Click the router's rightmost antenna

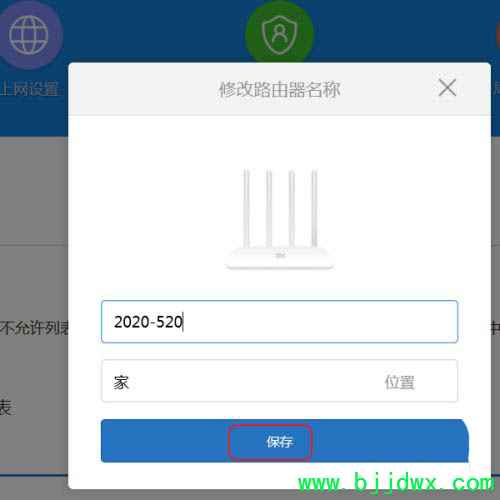coord(314,208)
